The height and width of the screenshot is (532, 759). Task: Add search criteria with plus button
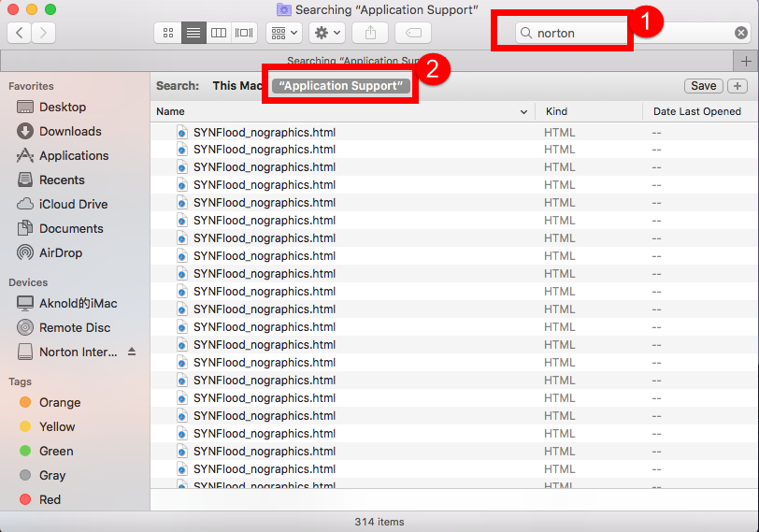click(738, 86)
